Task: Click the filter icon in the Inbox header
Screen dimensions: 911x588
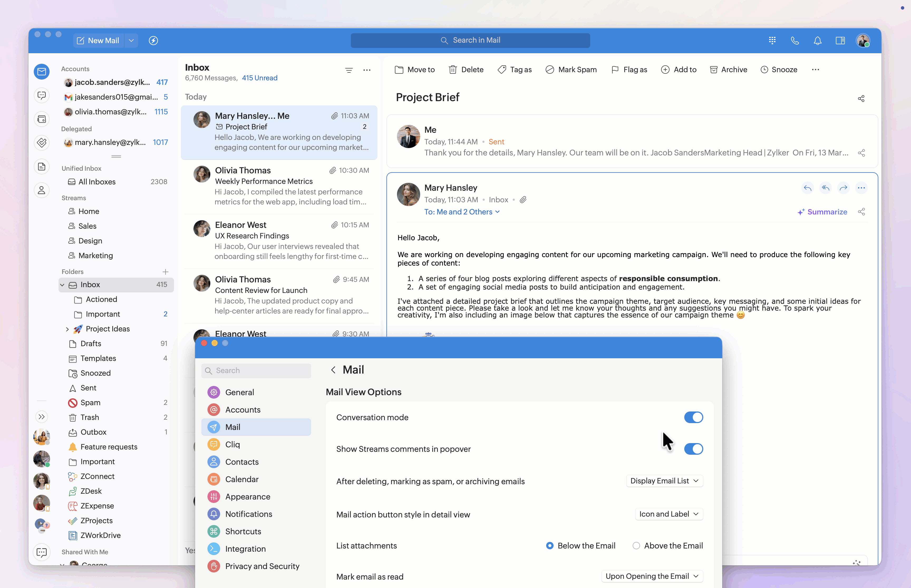Action: tap(348, 70)
